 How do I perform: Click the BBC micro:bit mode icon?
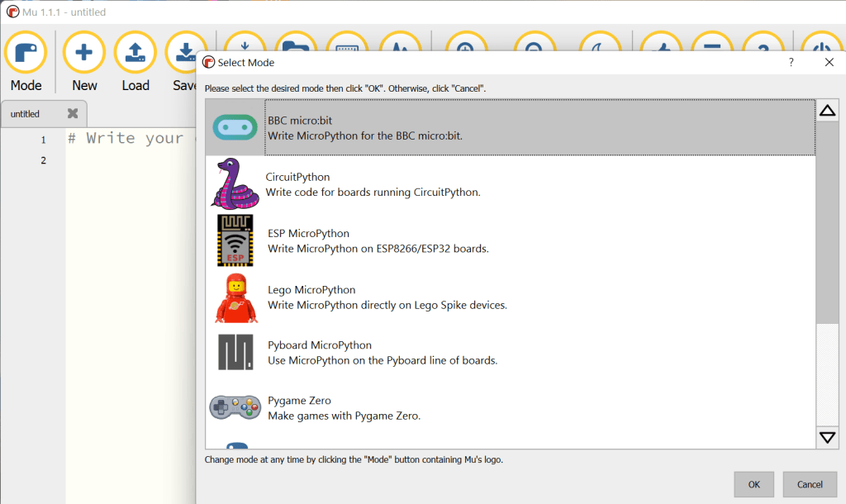(235, 127)
